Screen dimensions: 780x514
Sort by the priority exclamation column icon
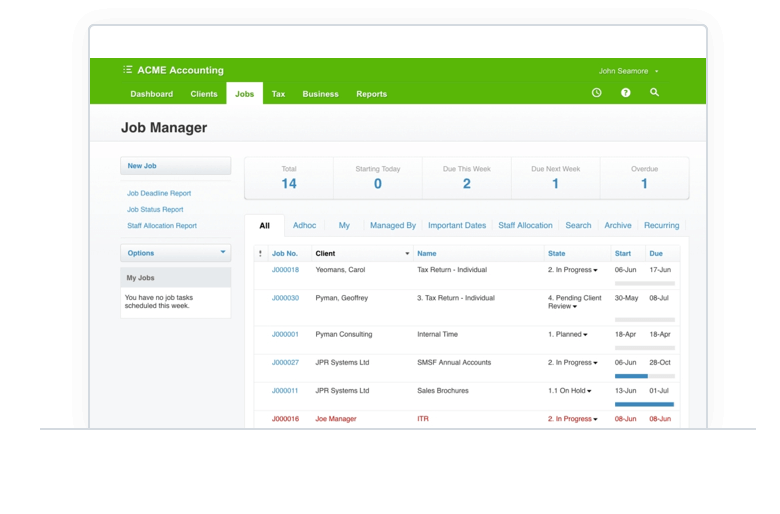(260, 254)
